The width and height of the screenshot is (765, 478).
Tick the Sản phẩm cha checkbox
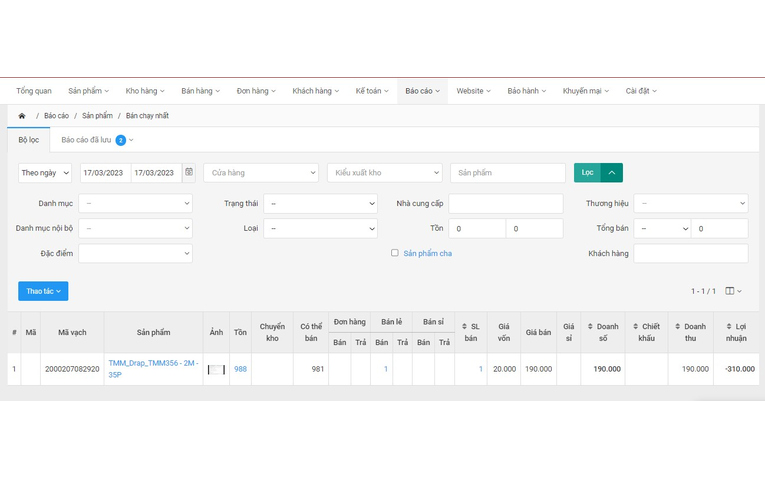click(395, 253)
